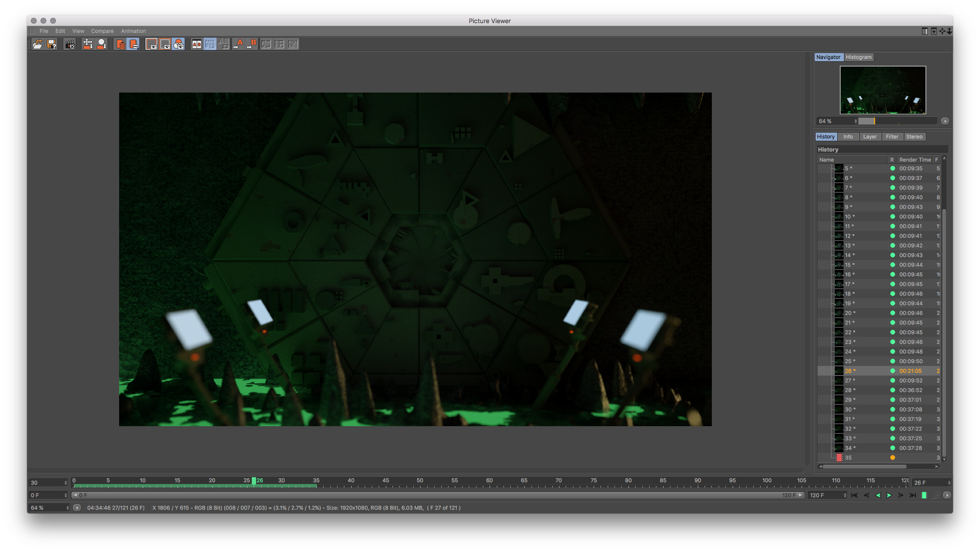Switch to the Layer tab
This screenshot has width=980, height=552.
click(x=870, y=136)
